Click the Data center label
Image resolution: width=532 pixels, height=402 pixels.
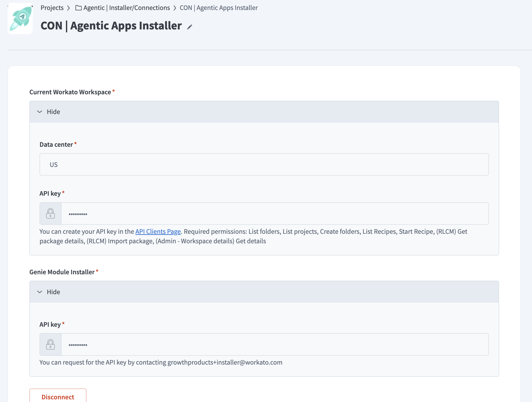coord(56,144)
